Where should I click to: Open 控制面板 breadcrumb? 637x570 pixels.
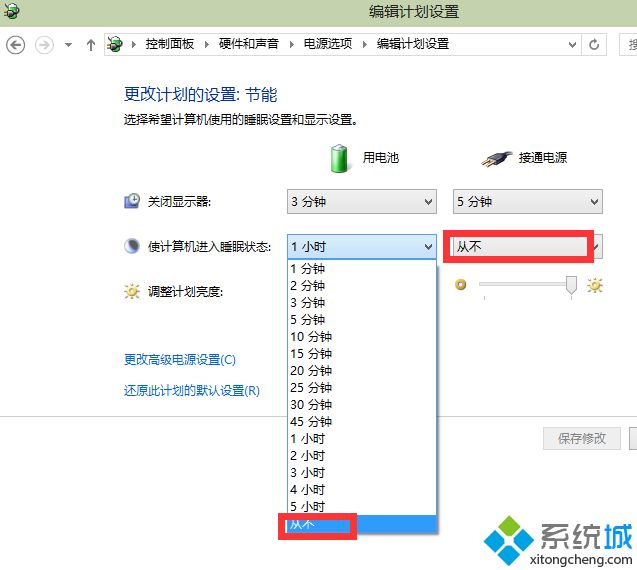point(170,44)
